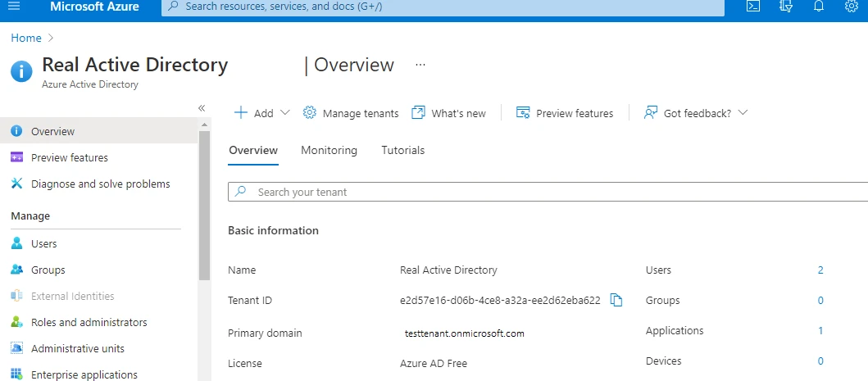Click the breadcrumb chevron after Home

pyautogui.click(x=51, y=38)
